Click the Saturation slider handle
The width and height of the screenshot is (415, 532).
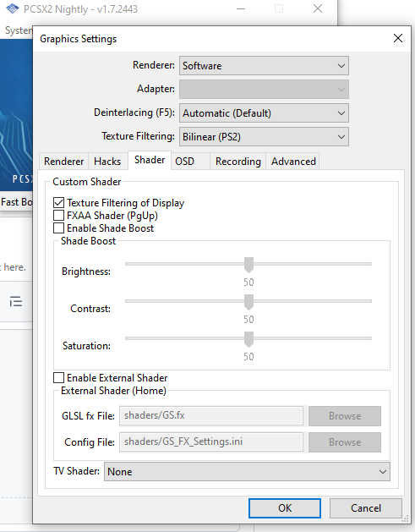click(248, 339)
